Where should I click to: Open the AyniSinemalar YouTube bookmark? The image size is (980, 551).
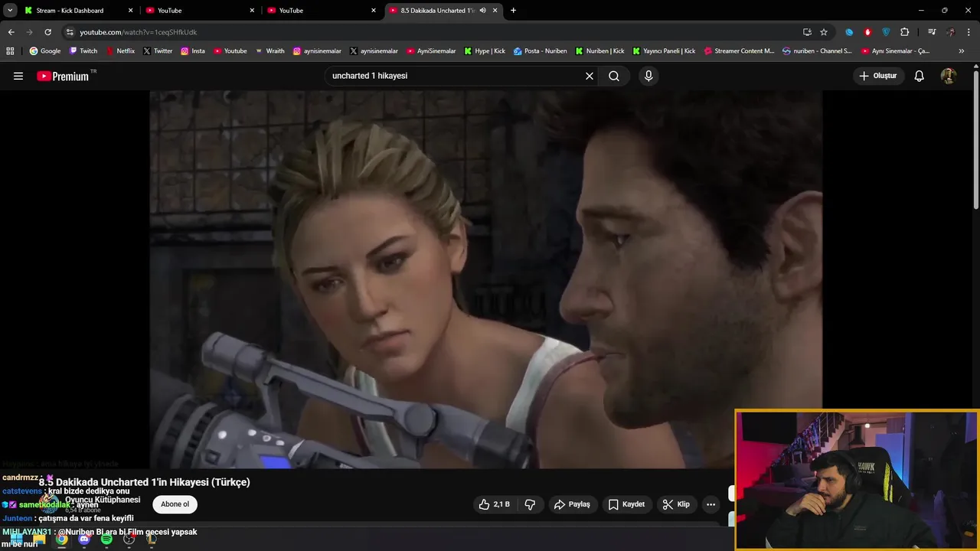(431, 51)
